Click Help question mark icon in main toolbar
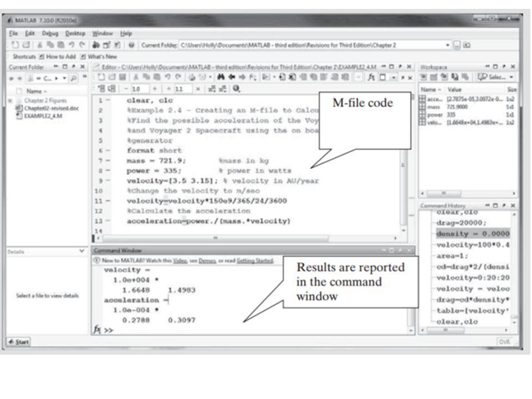532x399 pixels. pyautogui.click(x=132, y=45)
